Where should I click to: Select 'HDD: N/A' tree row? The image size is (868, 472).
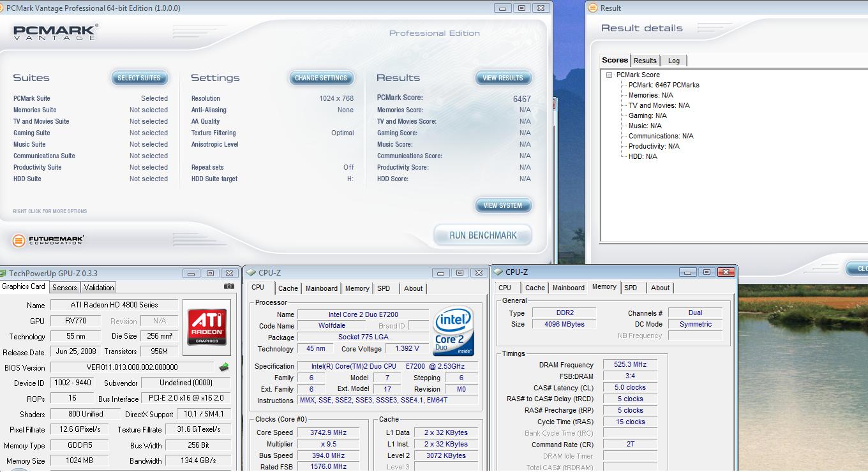[642, 156]
